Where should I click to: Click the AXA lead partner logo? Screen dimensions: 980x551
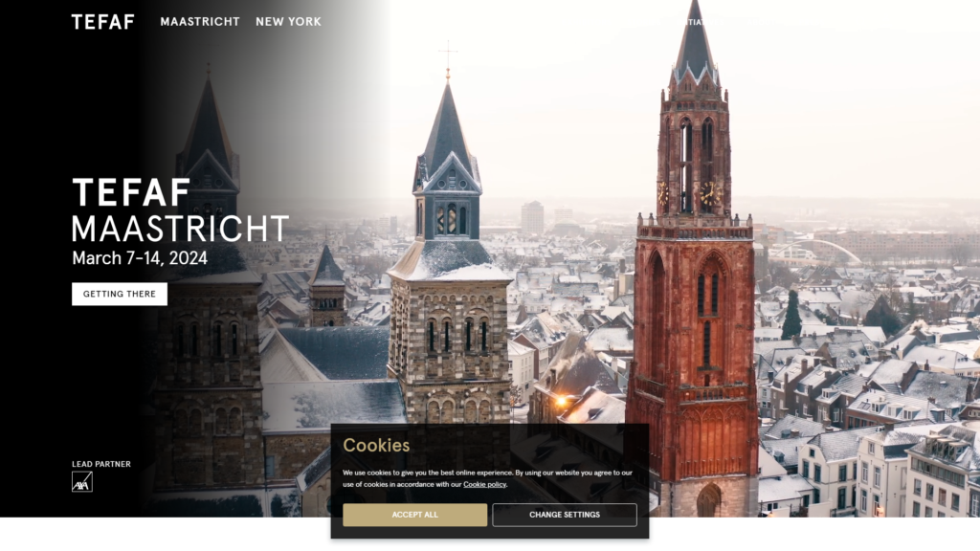click(x=82, y=482)
